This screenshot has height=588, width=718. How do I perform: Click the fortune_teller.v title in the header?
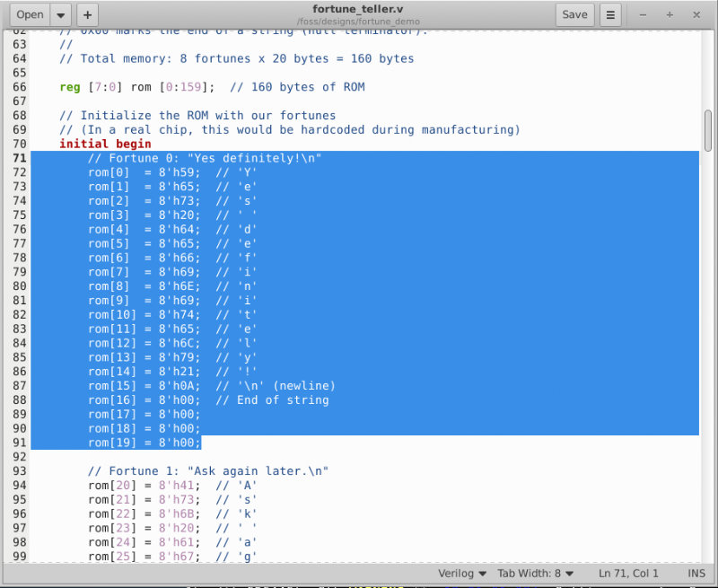click(x=358, y=11)
